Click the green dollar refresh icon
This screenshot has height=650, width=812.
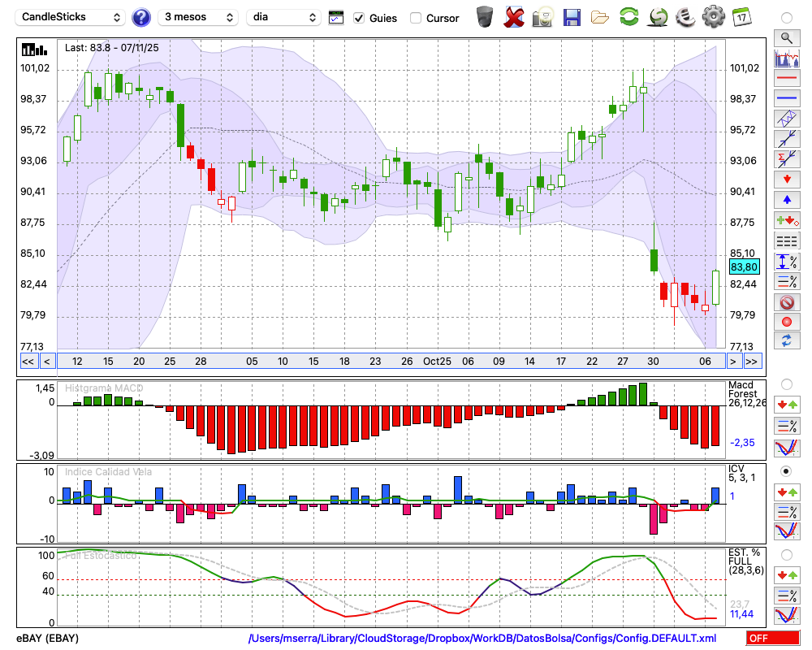click(658, 17)
